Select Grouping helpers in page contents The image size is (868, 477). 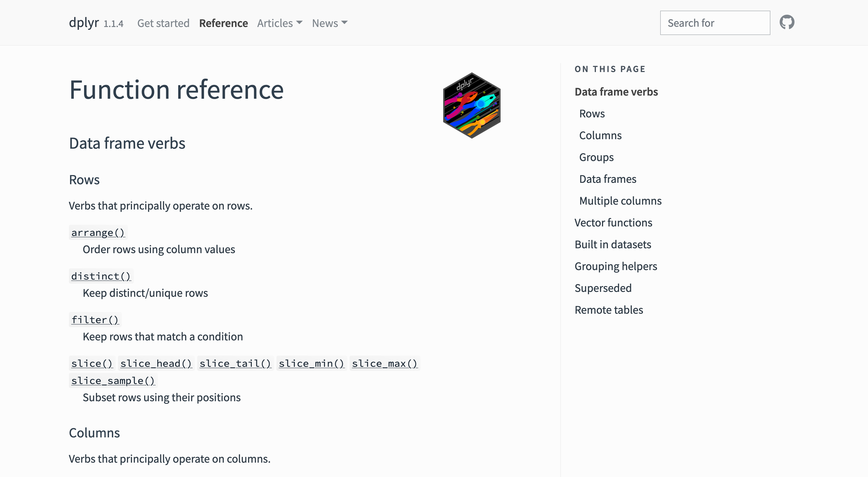(x=616, y=266)
